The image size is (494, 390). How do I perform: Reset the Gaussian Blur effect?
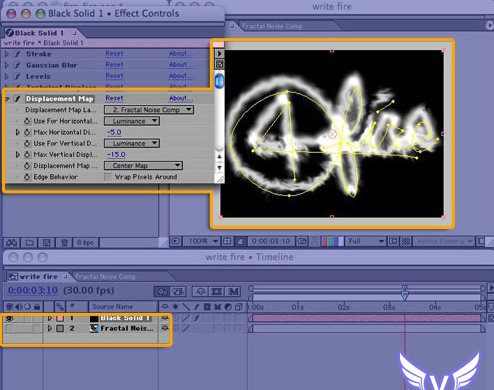(x=114, y=65)
